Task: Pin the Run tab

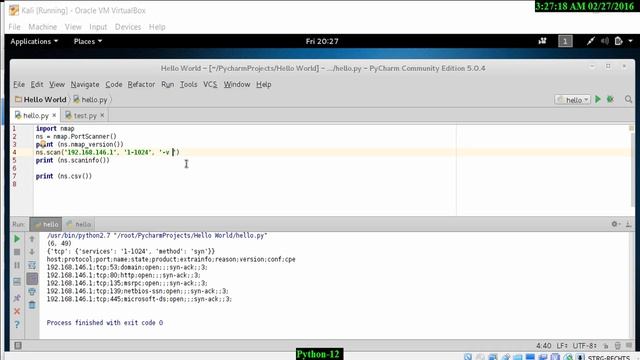Action: [17, 298]
